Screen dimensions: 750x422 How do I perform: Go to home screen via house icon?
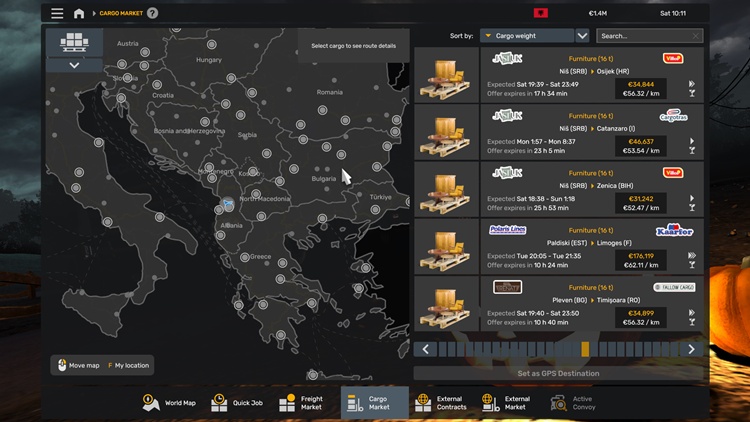pos(79,14)
